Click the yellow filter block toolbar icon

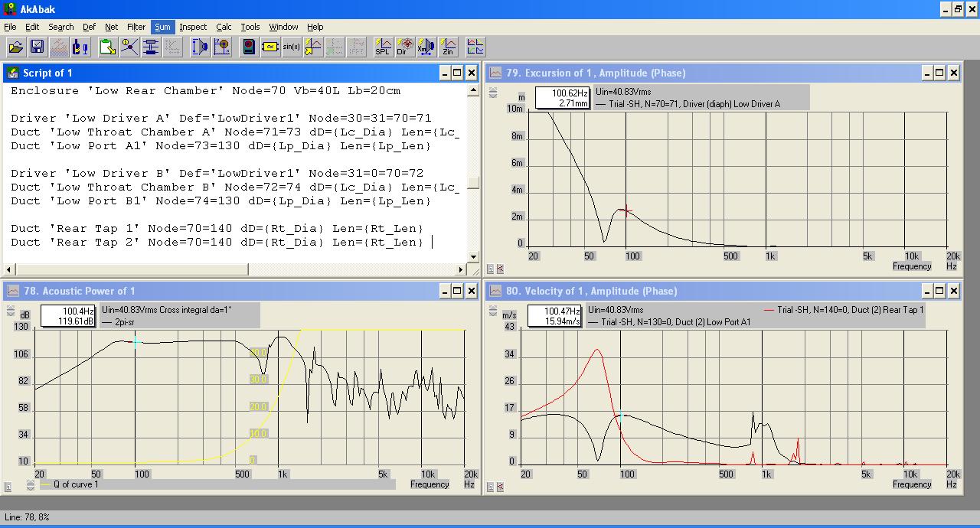[x=269, y=47]
